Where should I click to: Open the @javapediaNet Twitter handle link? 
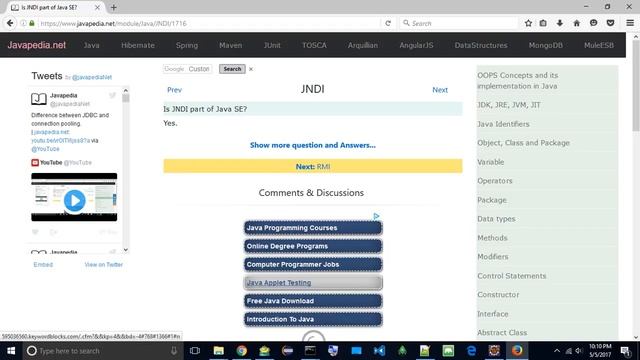[x=92, y=77]
